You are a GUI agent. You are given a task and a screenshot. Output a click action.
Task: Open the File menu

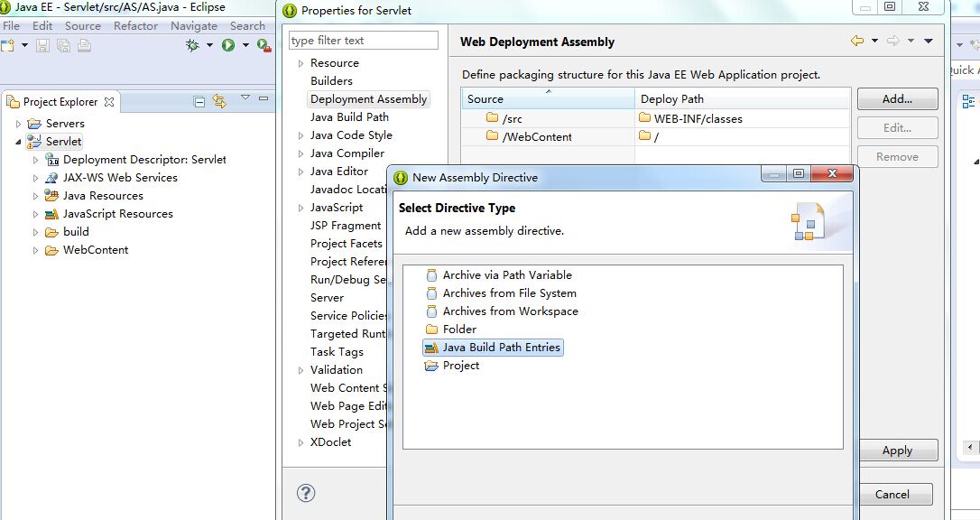tap(11, 25)
